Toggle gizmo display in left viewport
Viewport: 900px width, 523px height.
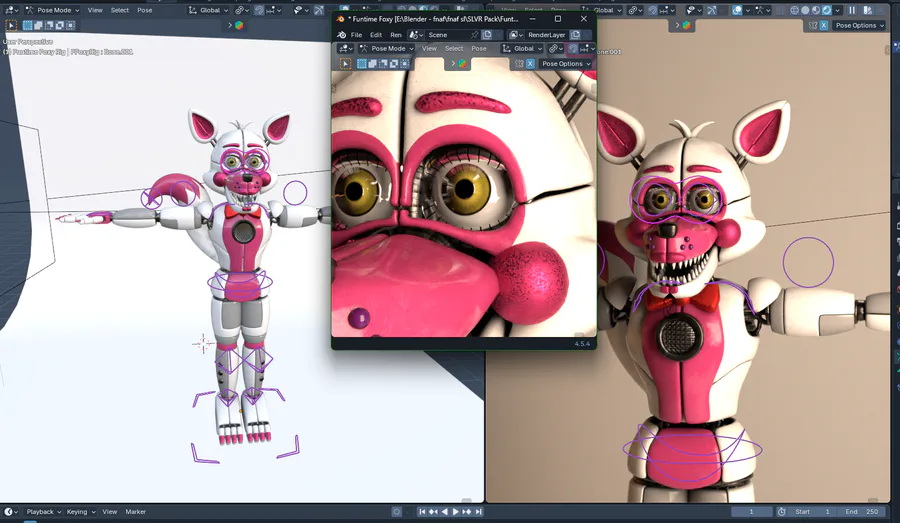pyautogui.click(x=319, y=10)
